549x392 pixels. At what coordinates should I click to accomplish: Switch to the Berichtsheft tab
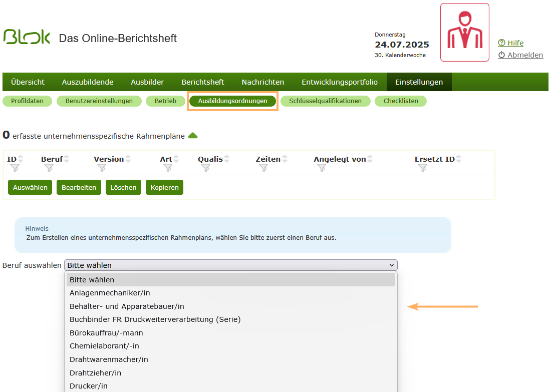pyautogui.click(x=202, y=82)
